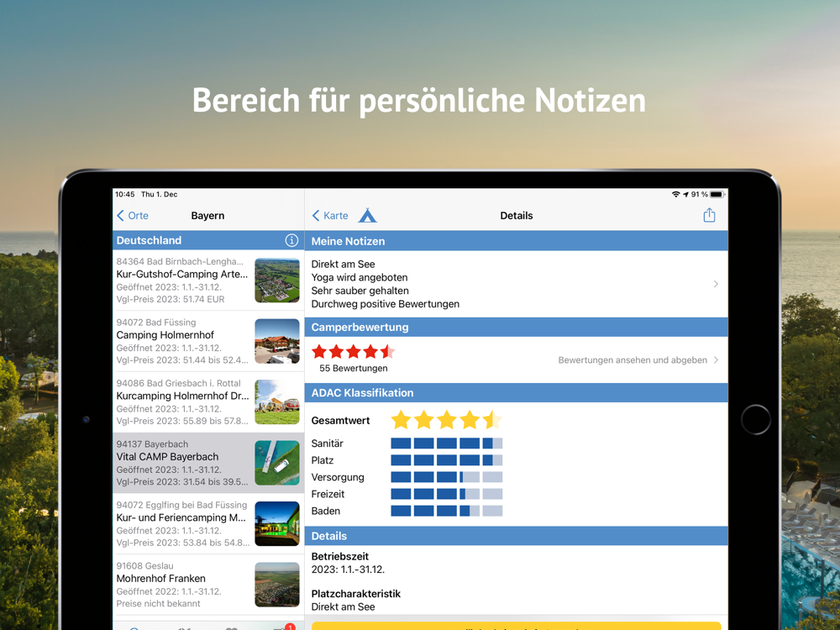Viewport: 840px width, 630px height.
Task: Click the red Camperbewertung star rating
Action: 353,351
